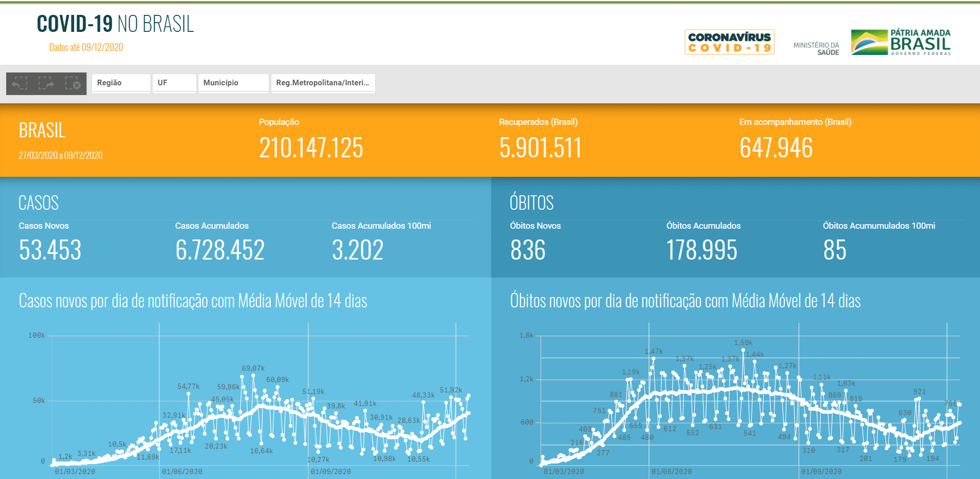This screenshot has height=479, width=980.
Task: Select the Óbitos Acumulados value 178.995
Action: (701, 250)
